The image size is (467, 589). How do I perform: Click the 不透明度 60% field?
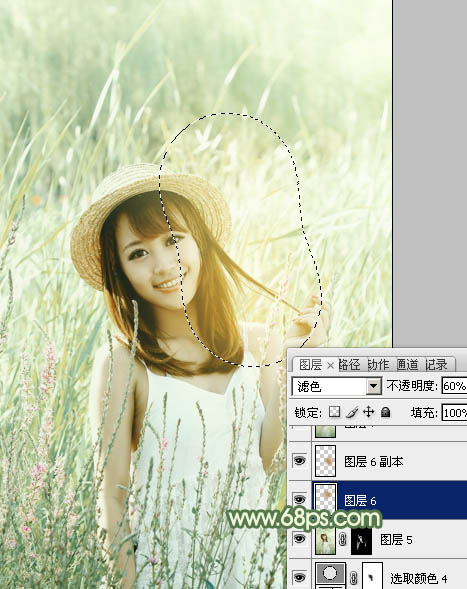[454, 386]
